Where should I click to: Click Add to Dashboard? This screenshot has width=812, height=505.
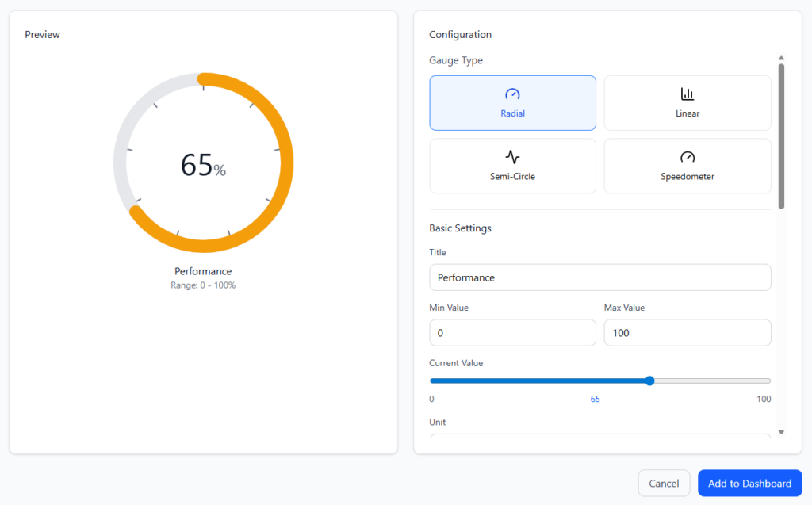coord(749,484)
